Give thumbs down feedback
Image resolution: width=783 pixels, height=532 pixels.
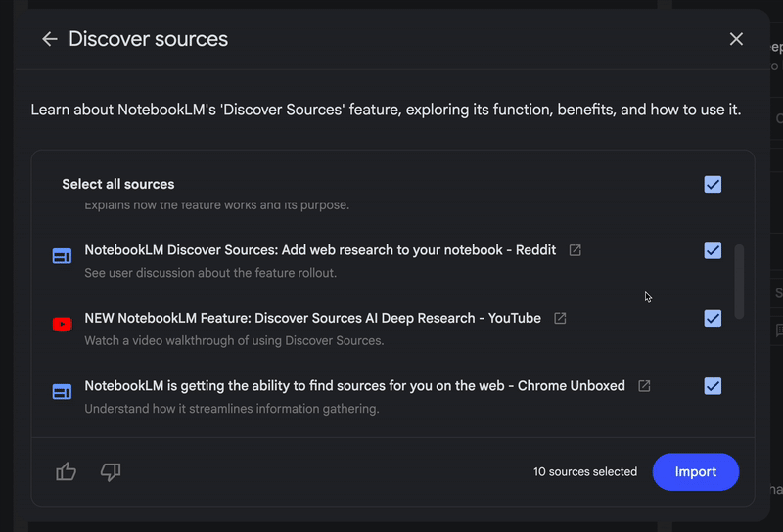[x=111, y=471]
